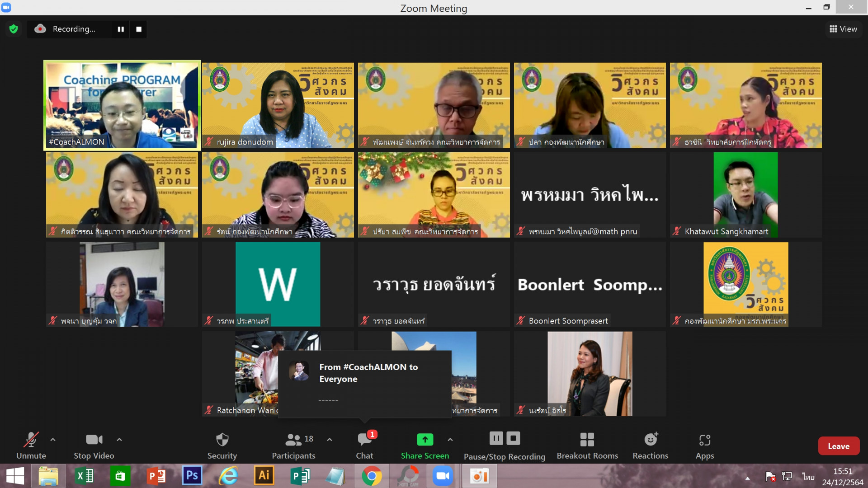The width and height of the screenshot is (868, 488).
Task: Pause the recording in top bar
Action: tap(121, 29)
